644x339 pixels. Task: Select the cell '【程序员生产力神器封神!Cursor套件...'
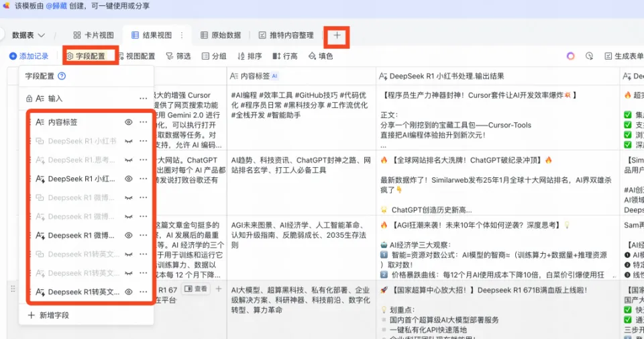coord(498,117)
